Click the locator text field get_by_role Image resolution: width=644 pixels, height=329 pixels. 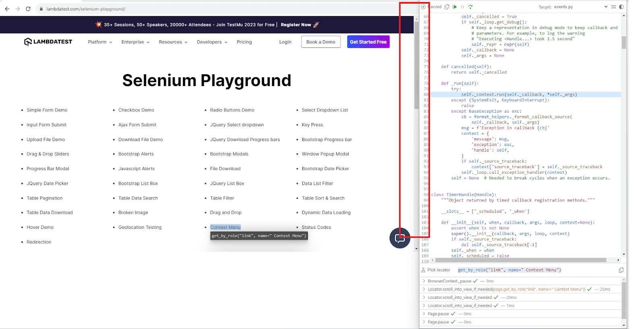tap(509, 270)
